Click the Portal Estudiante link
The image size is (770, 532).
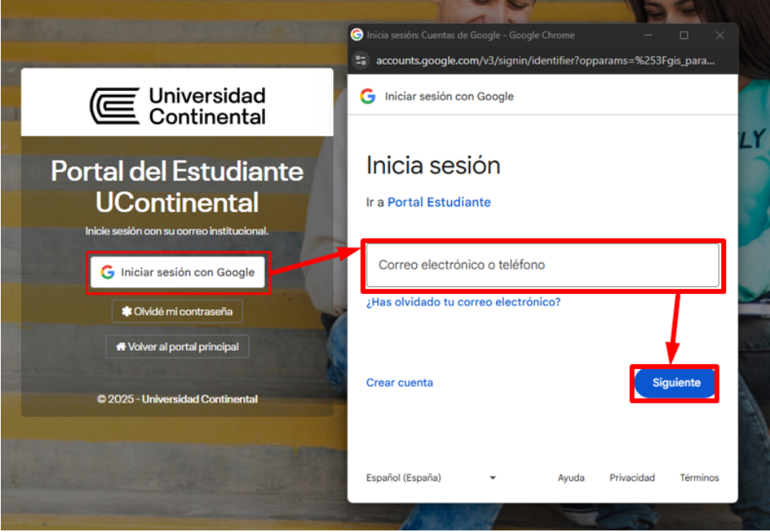click(439, 202)
